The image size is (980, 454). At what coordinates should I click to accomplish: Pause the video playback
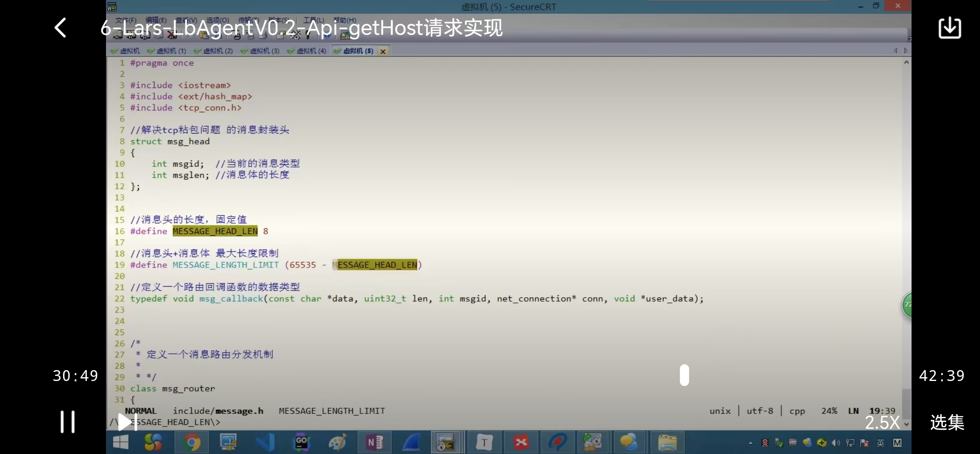click(67, 422)
